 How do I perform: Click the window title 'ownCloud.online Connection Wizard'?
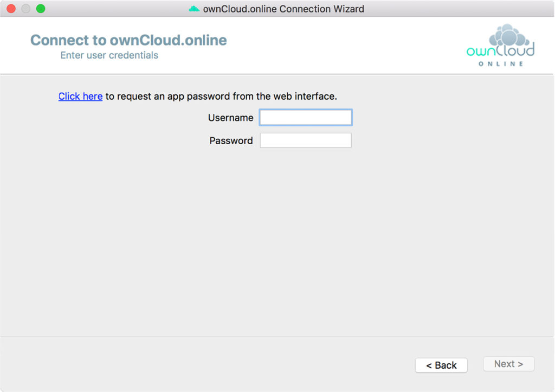tap(282, 8)
